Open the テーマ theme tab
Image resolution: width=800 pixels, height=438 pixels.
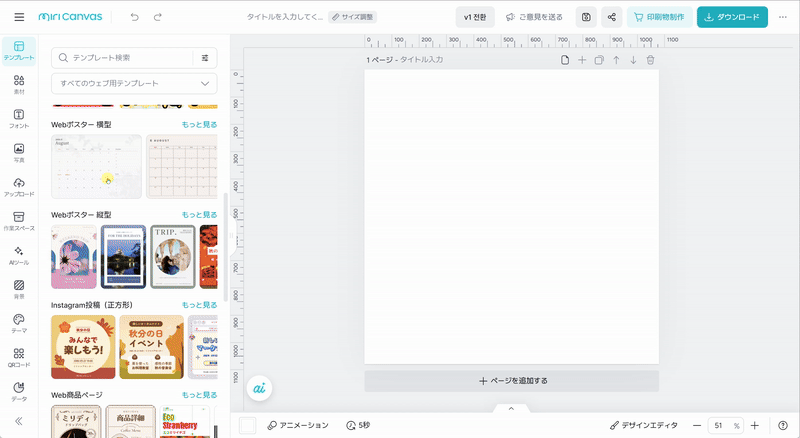19,324
